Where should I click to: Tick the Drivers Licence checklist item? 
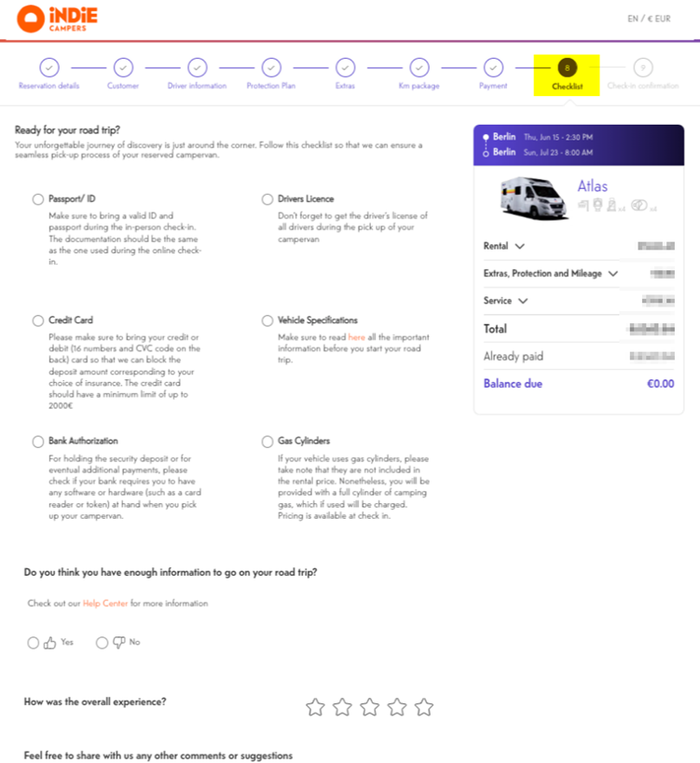pyautogui.click(x=268, y=198)
